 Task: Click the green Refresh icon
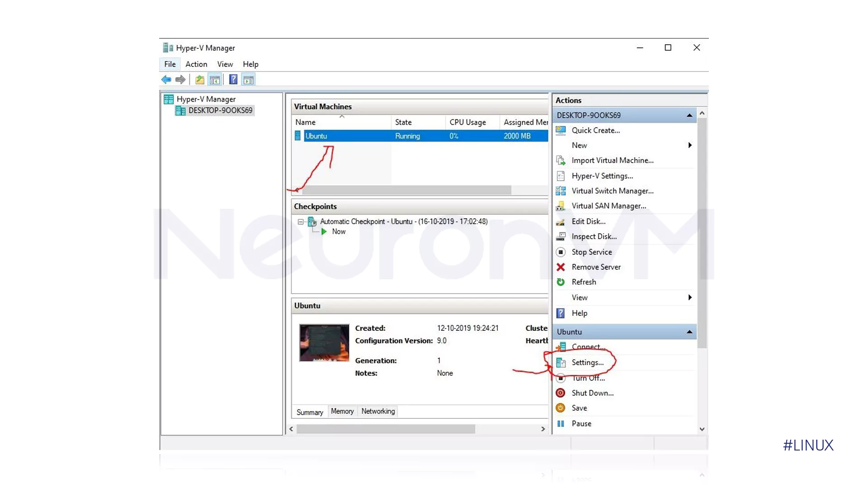tap(561, 282)
